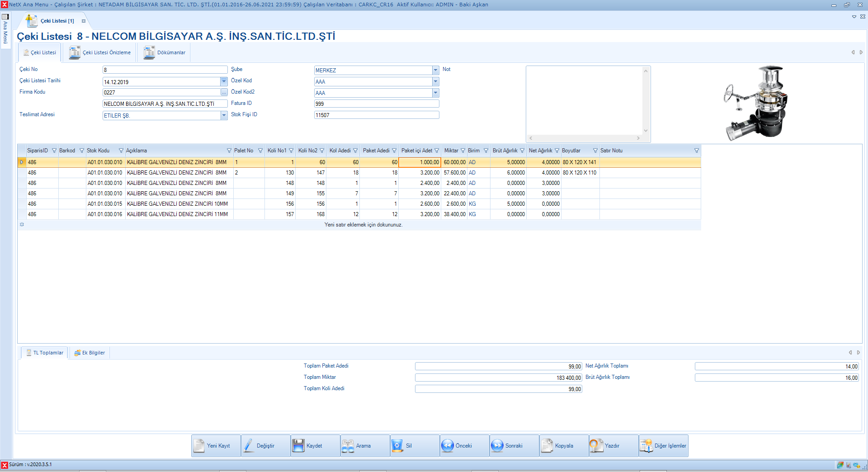Click the Yeni Kayıt document icon
Viewport: 868px width, 472px height.
(199, 446)
